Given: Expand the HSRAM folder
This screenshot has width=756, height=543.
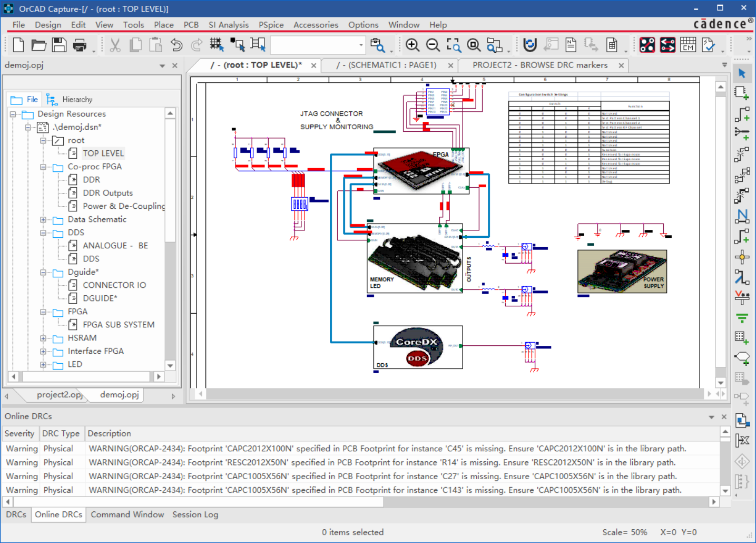Looking at the screenshot, I should 43,338.
